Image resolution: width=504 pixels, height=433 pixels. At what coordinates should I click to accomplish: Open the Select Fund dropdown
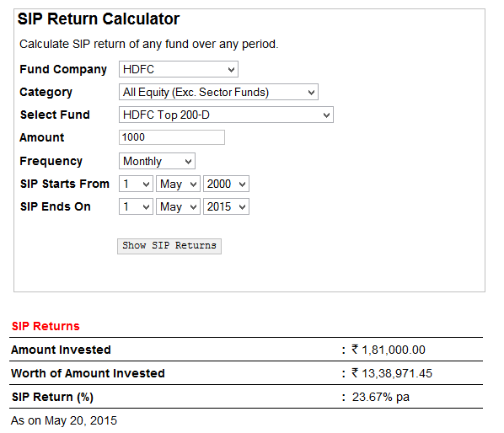tap(226, 115)
